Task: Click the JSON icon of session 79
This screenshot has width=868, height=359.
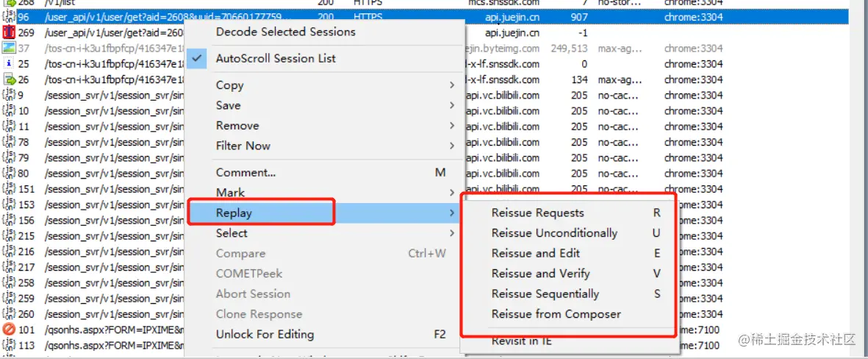Action: point(8,157)
